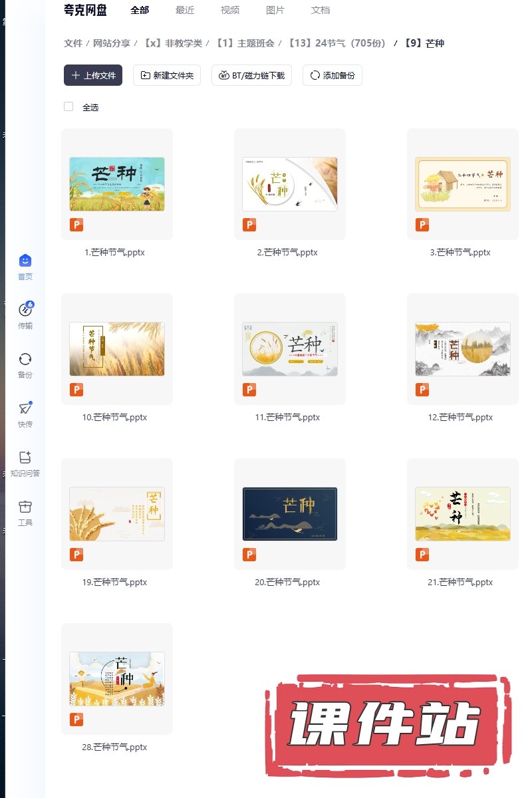Switch to the 视频 tab
532x798 pixels.
pyautogui.click(x=230, y=10)
